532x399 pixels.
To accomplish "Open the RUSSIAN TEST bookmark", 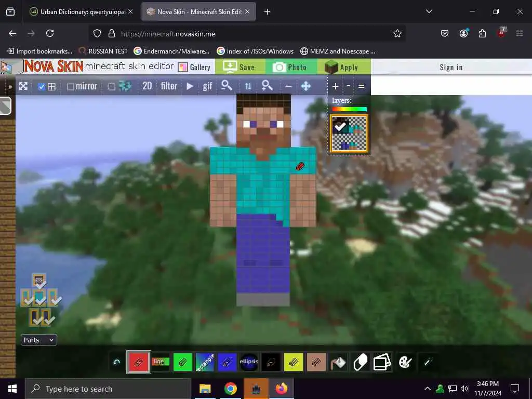I will pos(103,51).
